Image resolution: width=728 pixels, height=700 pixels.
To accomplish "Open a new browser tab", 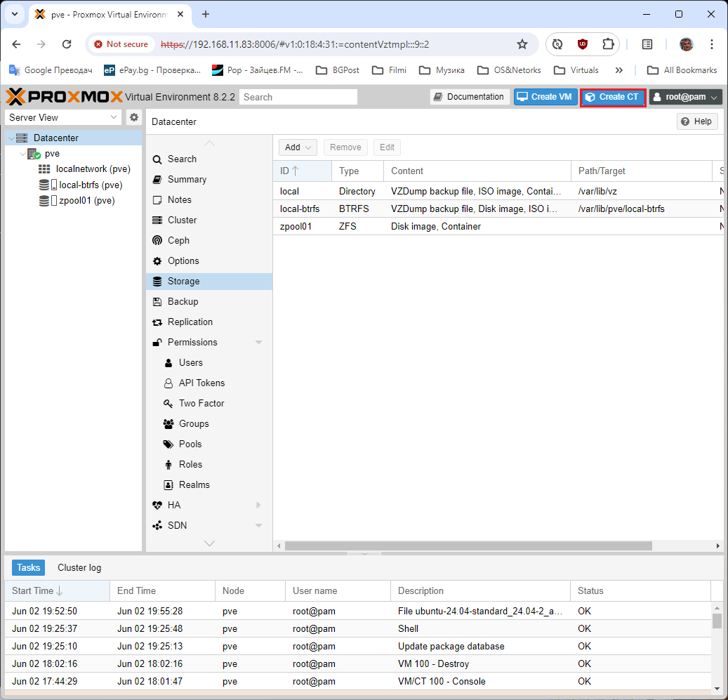I will (206, 14).
